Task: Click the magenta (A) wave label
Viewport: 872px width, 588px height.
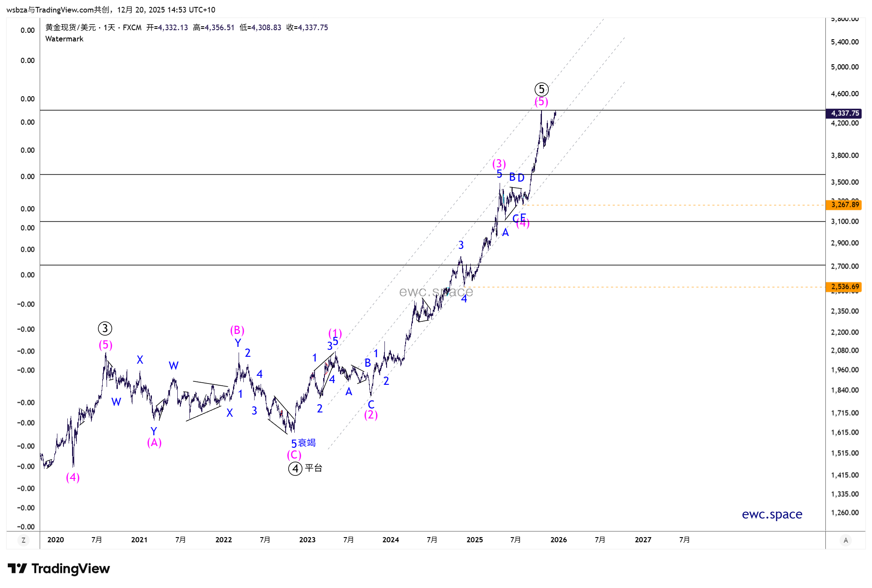Action: pos(154,443)
